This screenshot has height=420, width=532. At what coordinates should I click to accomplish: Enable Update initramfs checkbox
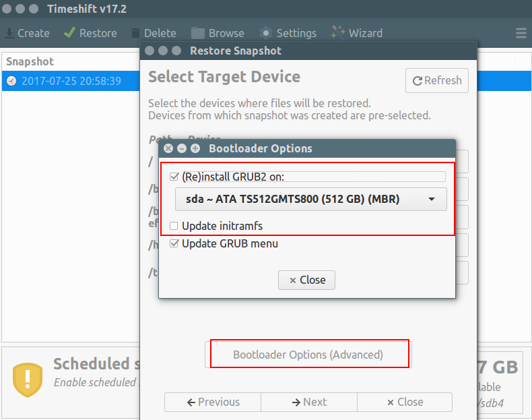pos(174,226)
